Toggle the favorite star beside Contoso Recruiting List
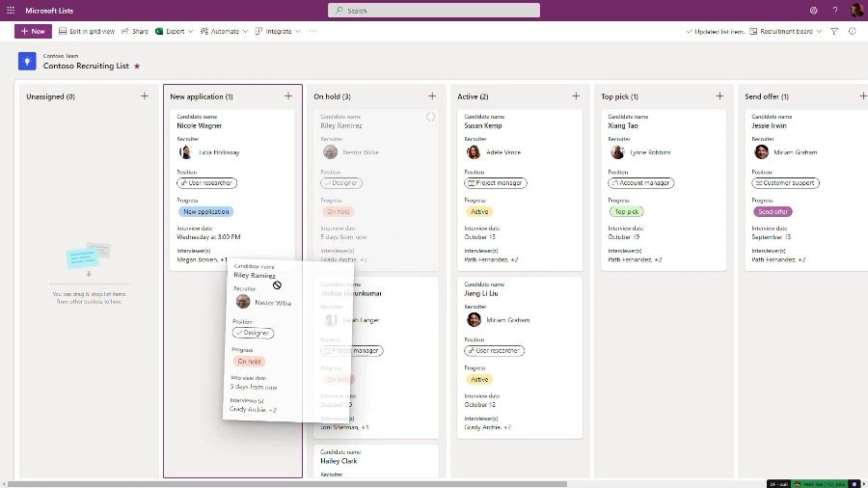Image resolution: width=868 pixels, height=488 pixels. click(x=137, y=66)
